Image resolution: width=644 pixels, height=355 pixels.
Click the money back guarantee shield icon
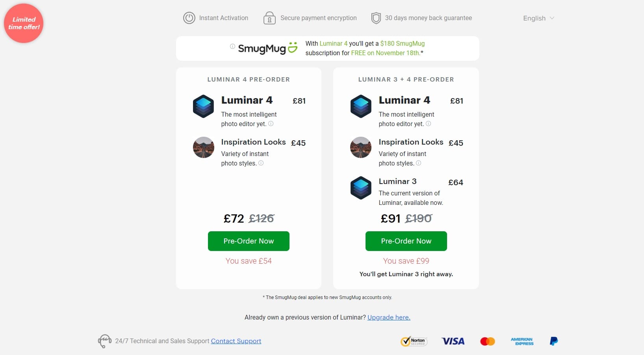[x=376, y=18]
